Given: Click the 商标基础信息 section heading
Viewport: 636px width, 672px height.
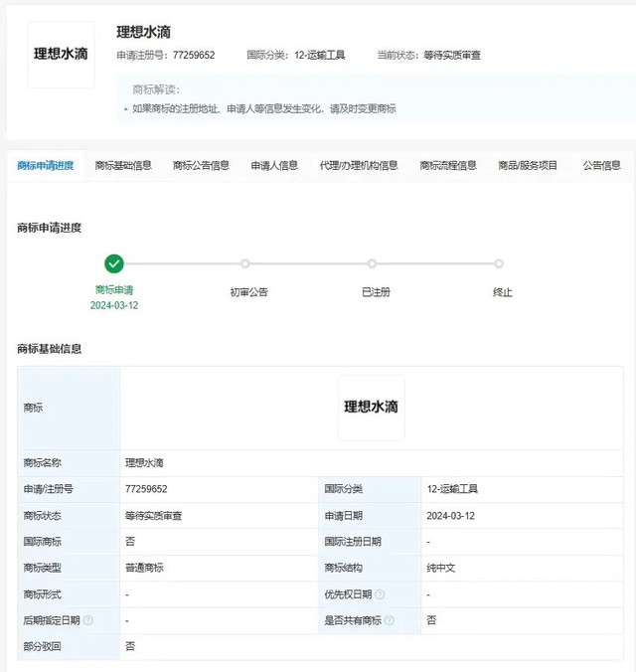Looking at the screenshot, I should 50,349.
